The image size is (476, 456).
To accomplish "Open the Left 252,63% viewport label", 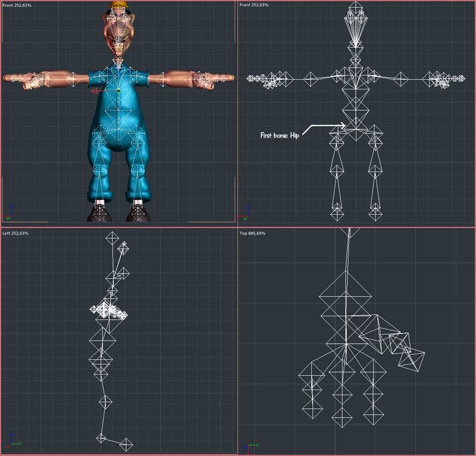I will click(x=15, y=233).
